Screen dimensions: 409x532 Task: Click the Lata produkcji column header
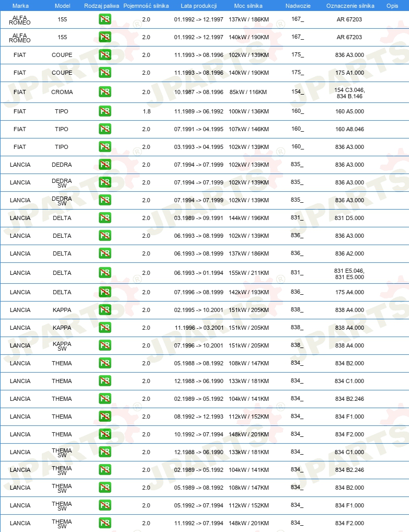click(199, 6)
